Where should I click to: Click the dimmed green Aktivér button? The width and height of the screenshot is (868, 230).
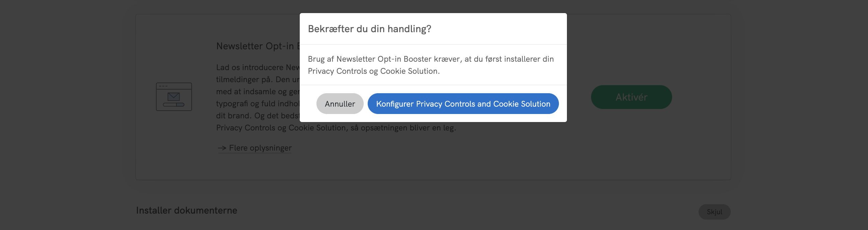[x=631, y=97]
